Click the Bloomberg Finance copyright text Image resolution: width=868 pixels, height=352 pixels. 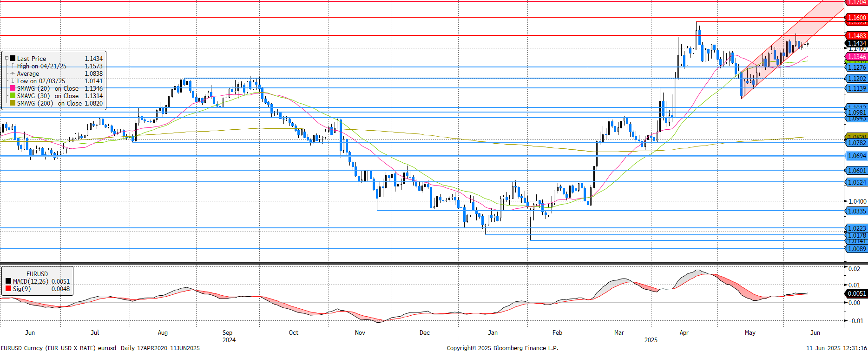(x=503, y=348)
